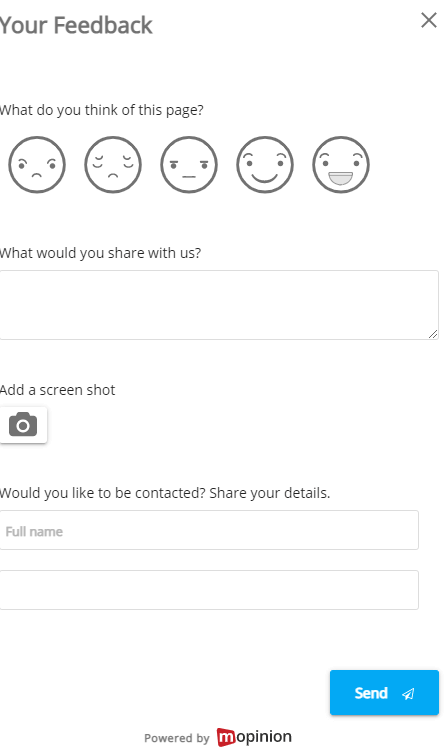Focus the 'What would you share' text area
This screenshot has height=747, width=446.
219,305
